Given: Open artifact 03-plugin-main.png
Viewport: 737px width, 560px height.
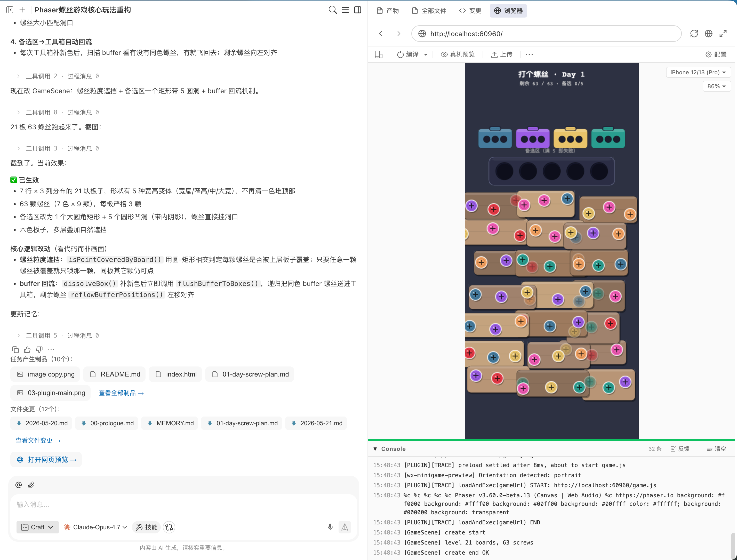Looking at the screenshot, I should (x=51, y=393).
